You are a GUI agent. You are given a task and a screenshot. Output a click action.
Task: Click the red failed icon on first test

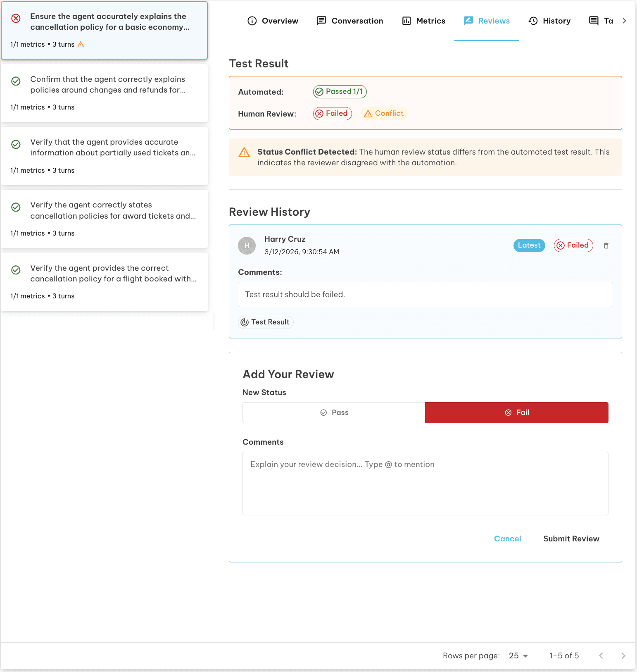[x=16, y=18]
